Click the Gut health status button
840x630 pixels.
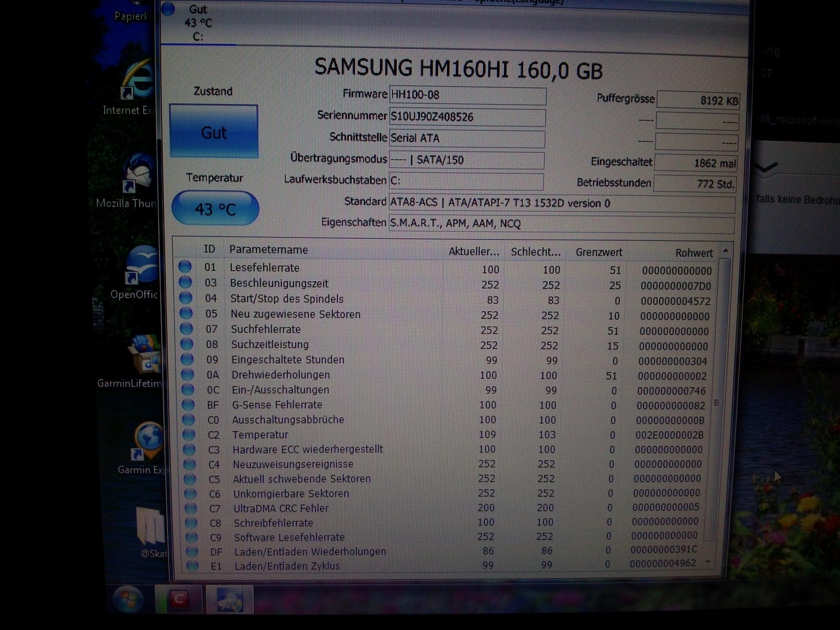point(214,132)
